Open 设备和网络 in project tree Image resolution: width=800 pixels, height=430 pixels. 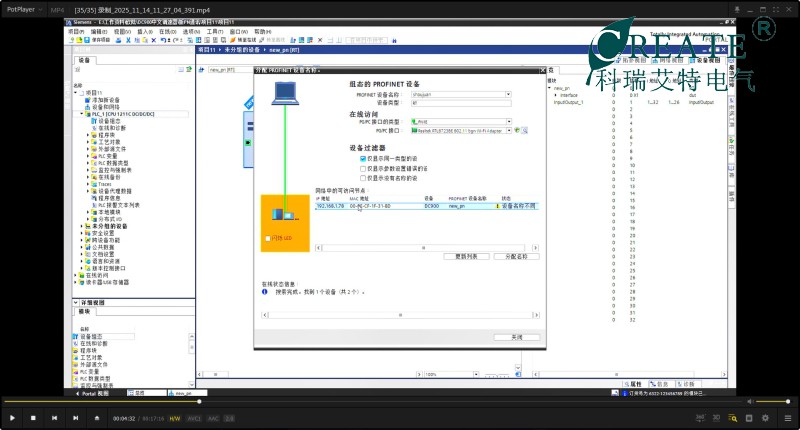(x=106, y=107)
